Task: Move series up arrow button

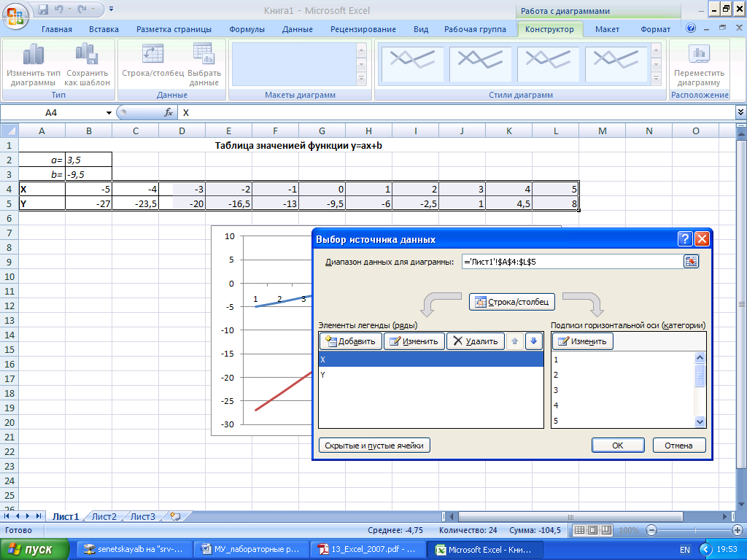Action: [514, 341]
